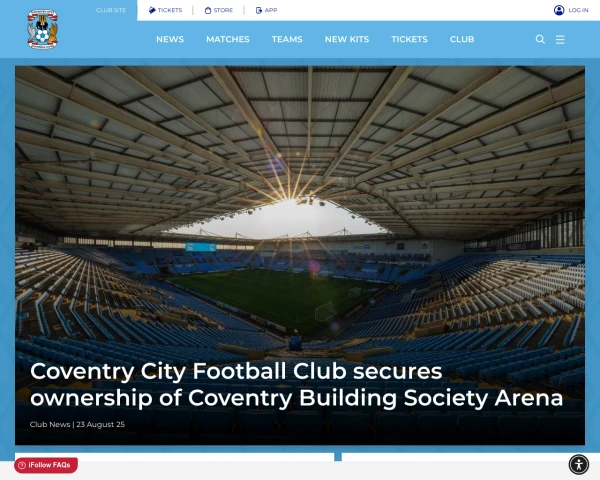Click the iFollow FAQs help button
600x480 pixels.
tap(46, 465)
